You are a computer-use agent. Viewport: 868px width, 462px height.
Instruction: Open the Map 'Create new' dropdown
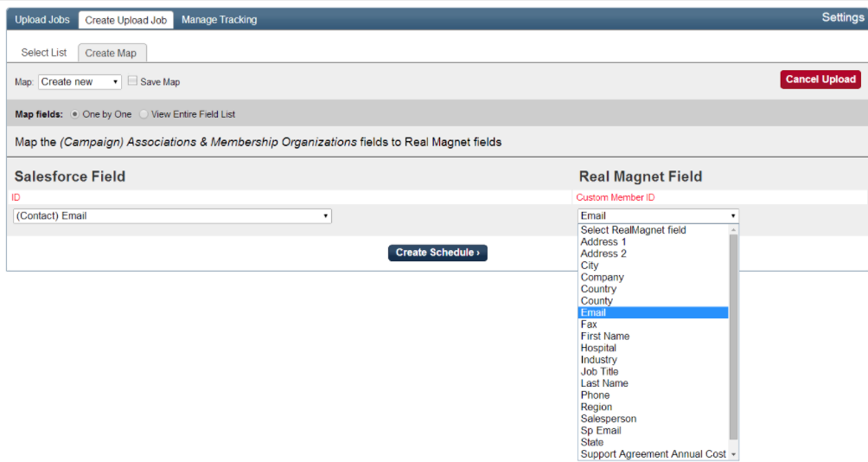(80, 82)
